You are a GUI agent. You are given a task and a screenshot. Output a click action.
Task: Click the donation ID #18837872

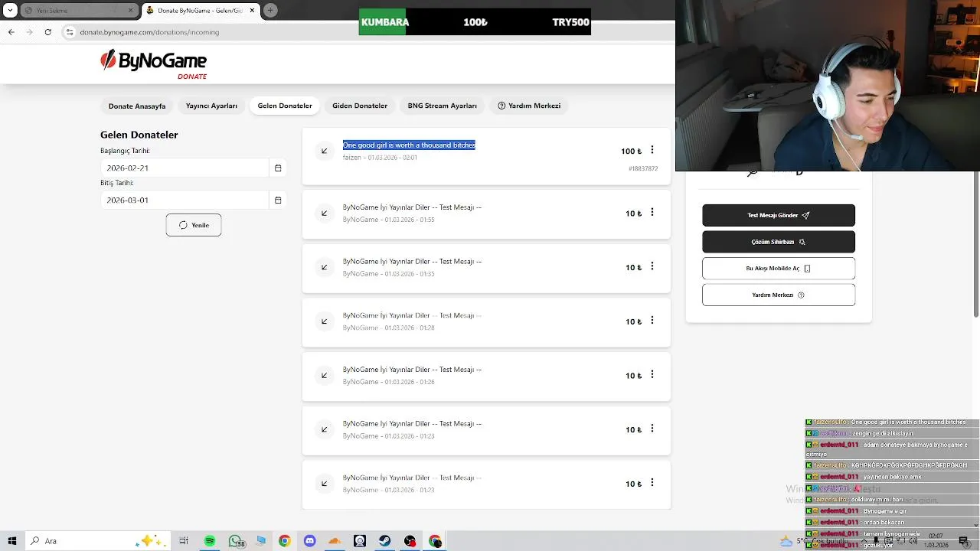pos(643,168)
